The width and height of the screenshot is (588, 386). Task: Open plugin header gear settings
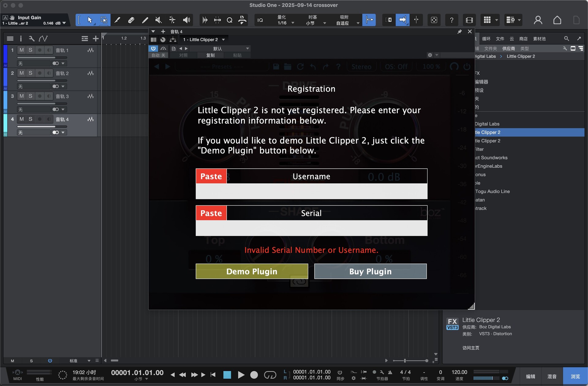coord(430,55)
